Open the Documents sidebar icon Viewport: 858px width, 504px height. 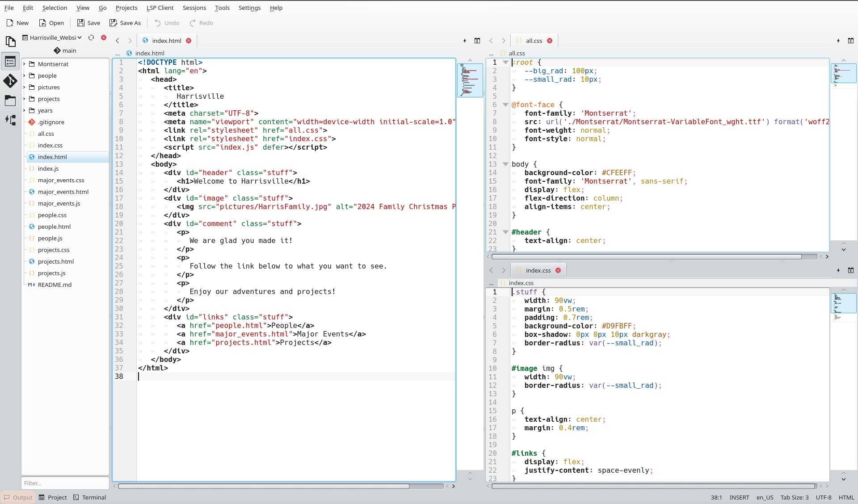click(x=10, y=42)
